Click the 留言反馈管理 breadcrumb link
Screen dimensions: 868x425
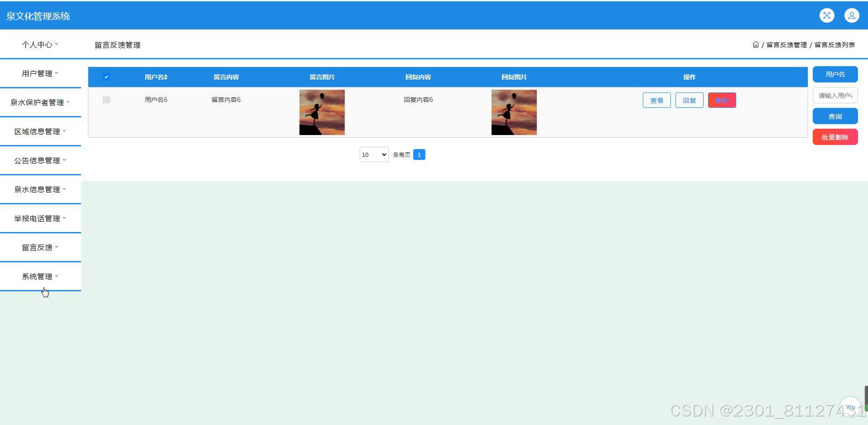coord(786,44)
